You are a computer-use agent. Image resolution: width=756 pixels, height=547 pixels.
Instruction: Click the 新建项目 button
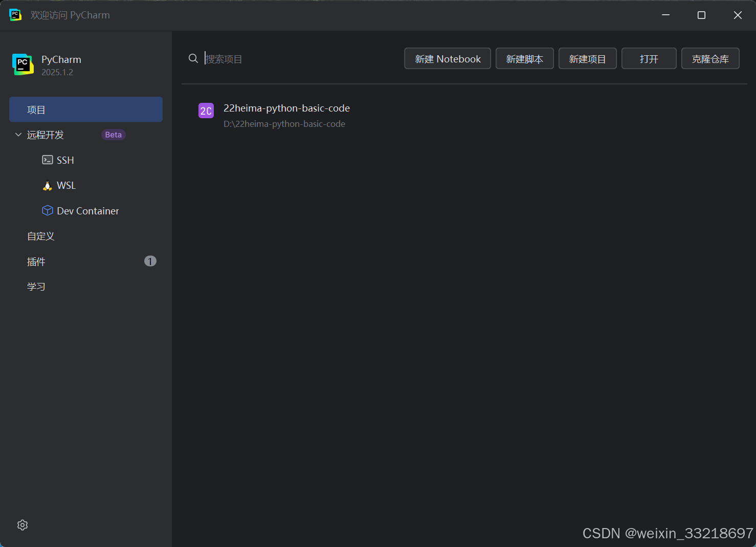(x=588, y=58)
